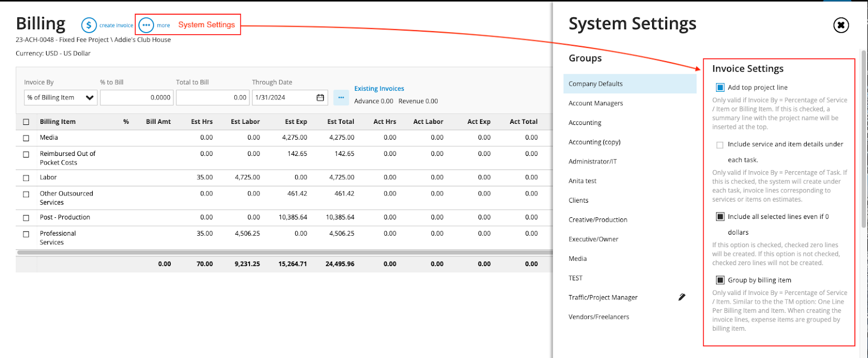This screenshot has height=358, width=868.
Task: Open the Existing Invoices link
Action: click(x=379, y=89)
